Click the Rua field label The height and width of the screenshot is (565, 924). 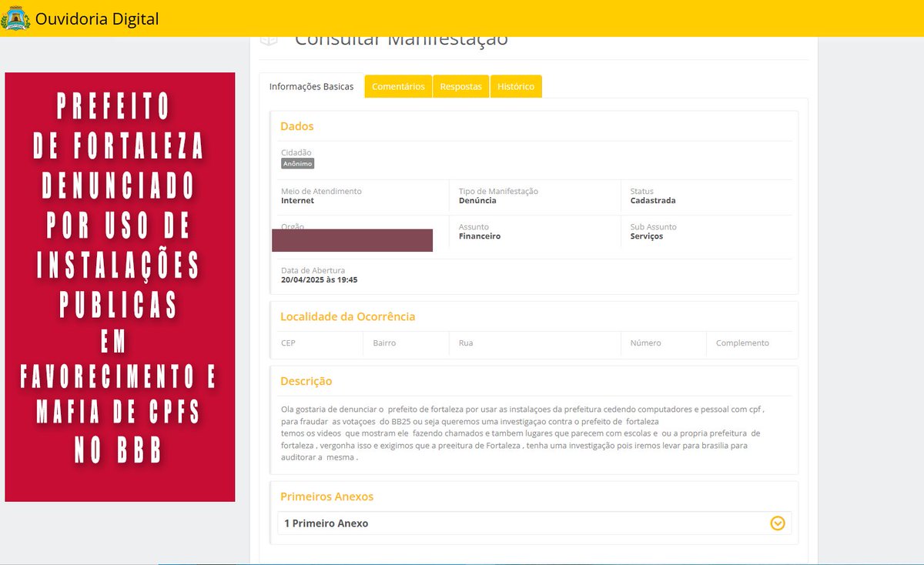click(466, 343)
